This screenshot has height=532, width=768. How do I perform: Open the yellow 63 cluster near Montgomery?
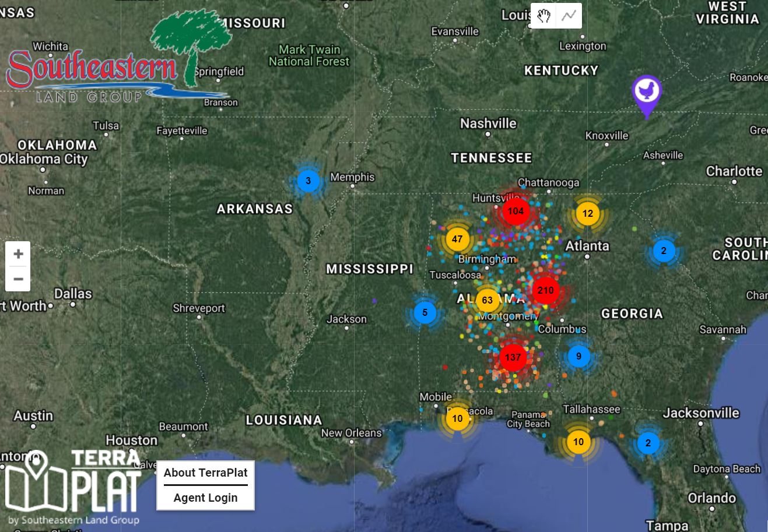[487, 301]
